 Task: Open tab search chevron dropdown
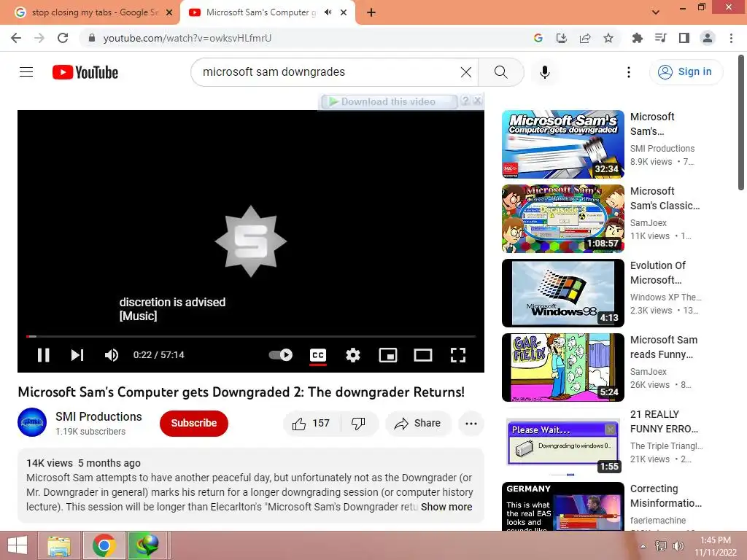click(x=656, y=12)
